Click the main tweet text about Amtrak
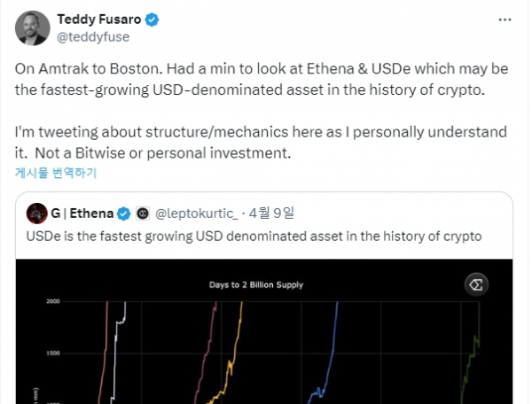 point(262,111)
